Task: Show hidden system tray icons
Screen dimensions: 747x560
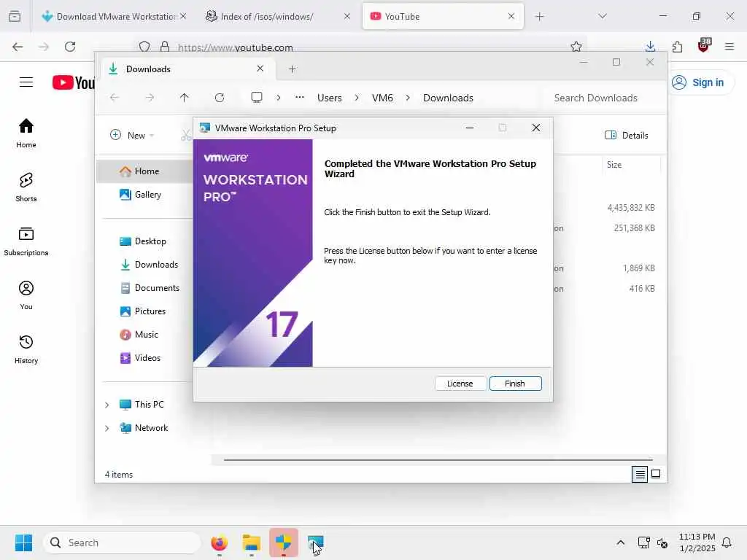Action: [x=620, y=542]
